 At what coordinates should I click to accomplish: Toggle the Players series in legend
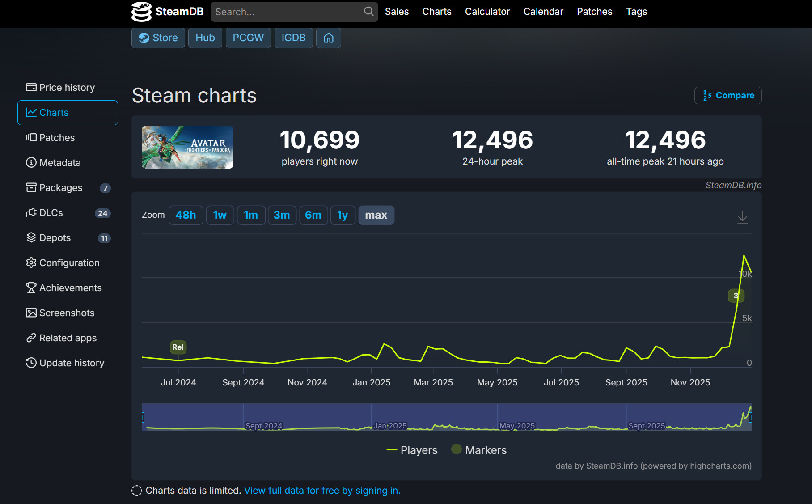point(412,450)
